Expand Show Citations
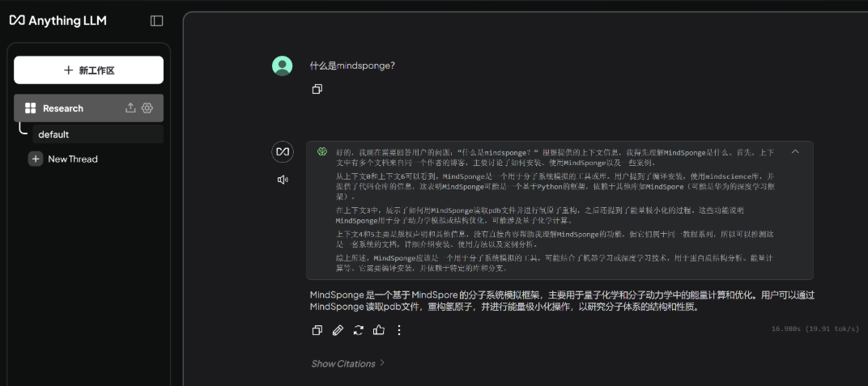 tap(347, 363)
